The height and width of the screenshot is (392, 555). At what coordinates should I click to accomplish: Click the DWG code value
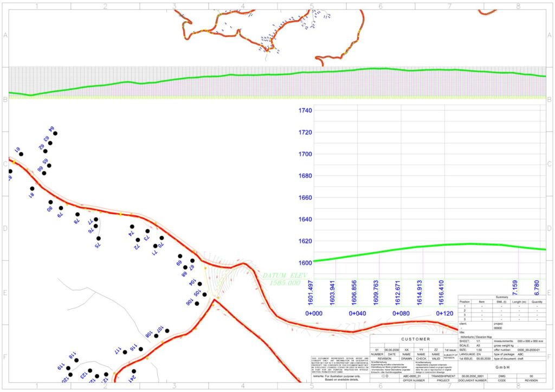click(x=502, y=376)
